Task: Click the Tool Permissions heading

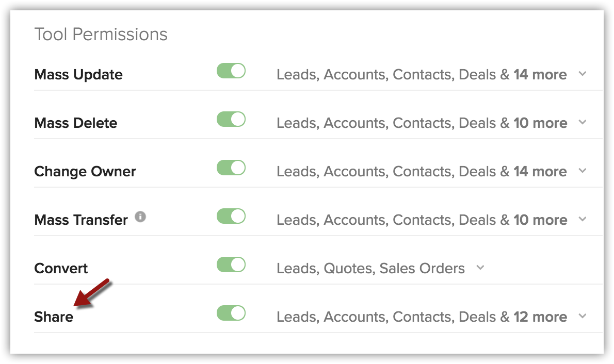Action: point(101,35)
